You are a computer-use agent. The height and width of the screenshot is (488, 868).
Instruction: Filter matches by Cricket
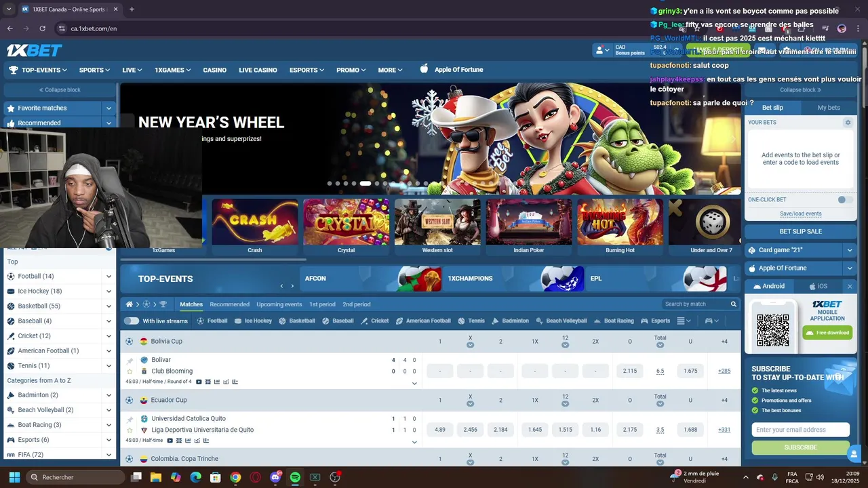[375, 321]
